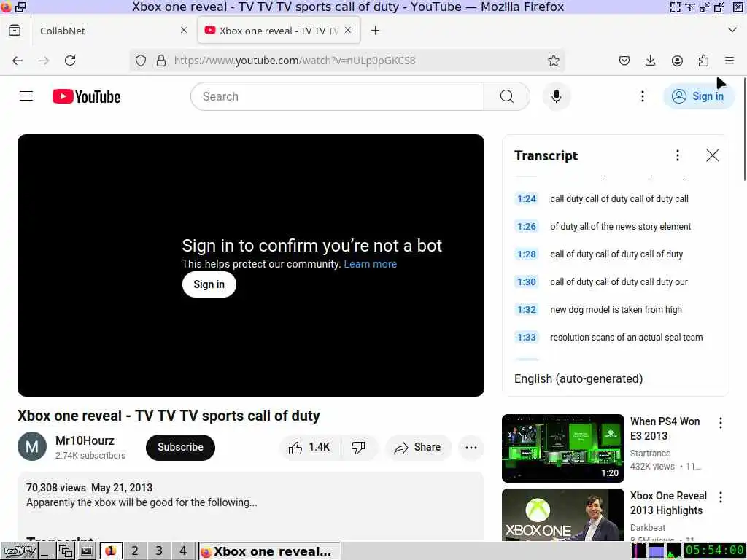Select Xbox one reveal taskbar window button
The image size is (747, 560).
269,551
